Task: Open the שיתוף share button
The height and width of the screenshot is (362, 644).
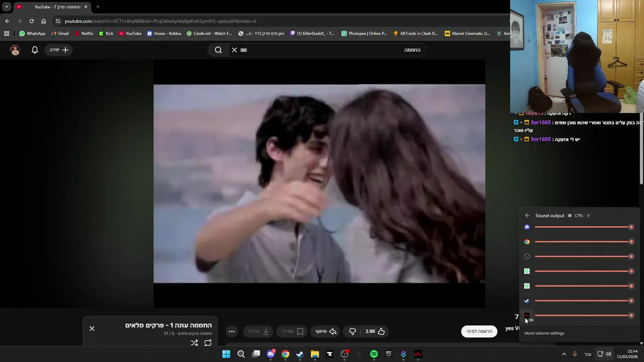Action: 326,331
